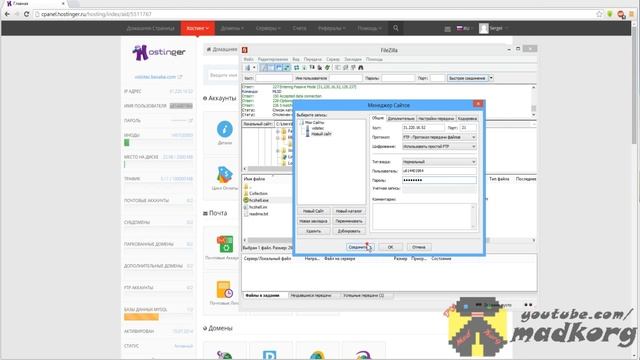Click the Хостинг item in Hostinger's navigation bar
This screenshot has width=640, height=360.
[198, 28]
